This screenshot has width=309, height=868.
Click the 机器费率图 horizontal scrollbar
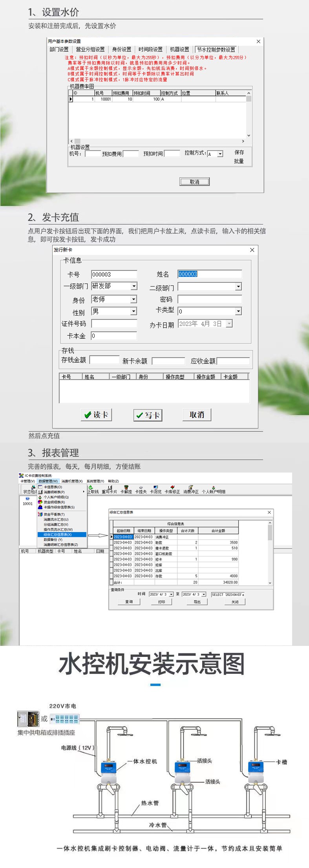point(157,141)
